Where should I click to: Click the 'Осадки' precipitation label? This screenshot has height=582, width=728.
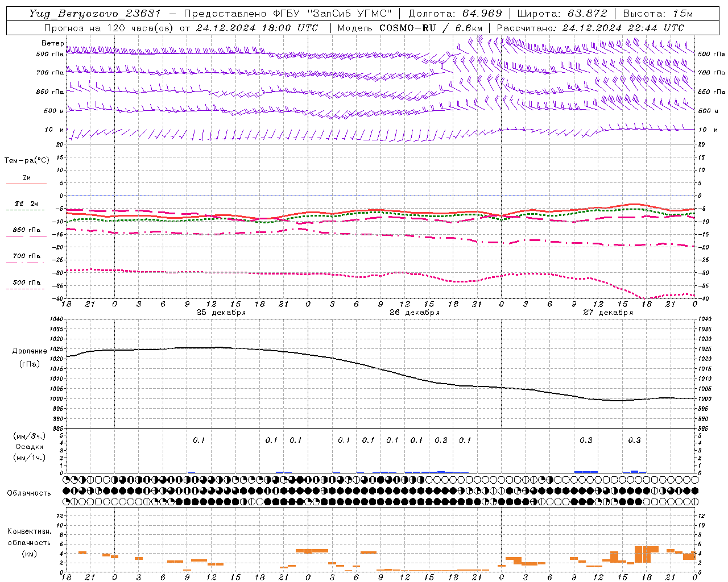30,447
